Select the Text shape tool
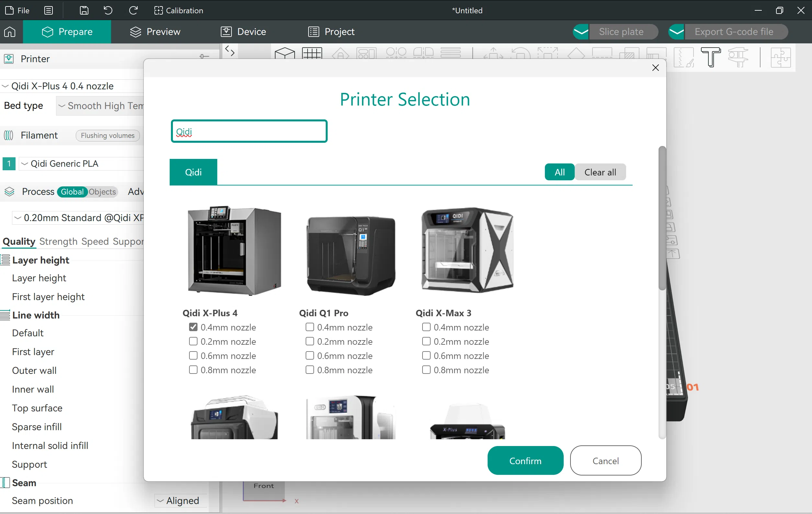The height and width of the screenshot is (514, 812). (x=711, y=57)
